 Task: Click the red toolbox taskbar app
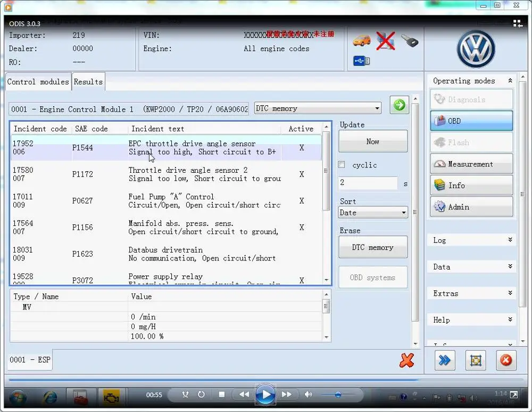tap(80, 398)
